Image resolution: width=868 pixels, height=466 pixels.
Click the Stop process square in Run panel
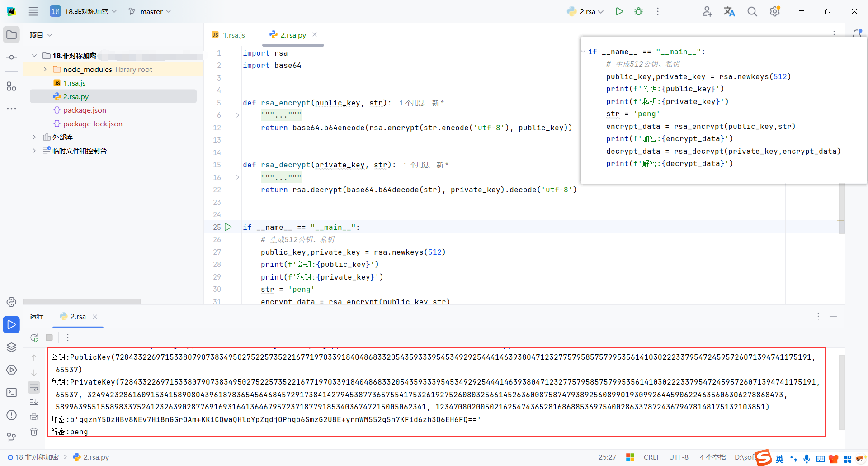(49, 338)
